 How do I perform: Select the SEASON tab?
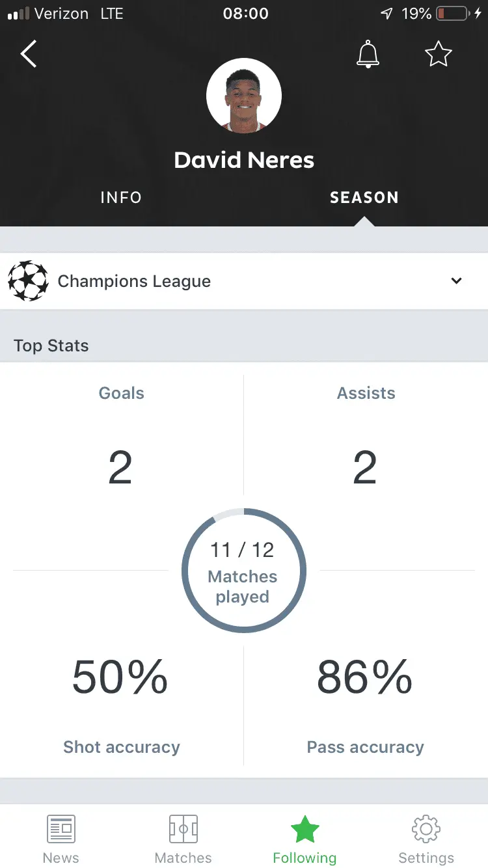pos(364,198)
